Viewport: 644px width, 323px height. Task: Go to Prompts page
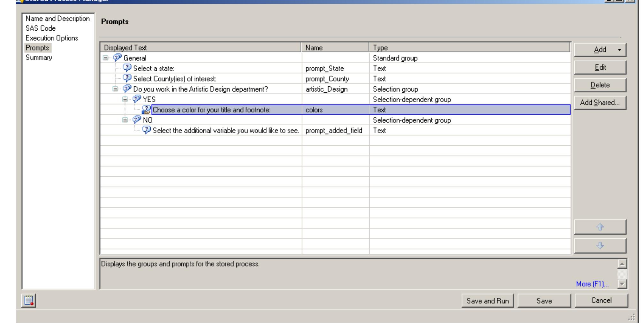coord(37,48)
